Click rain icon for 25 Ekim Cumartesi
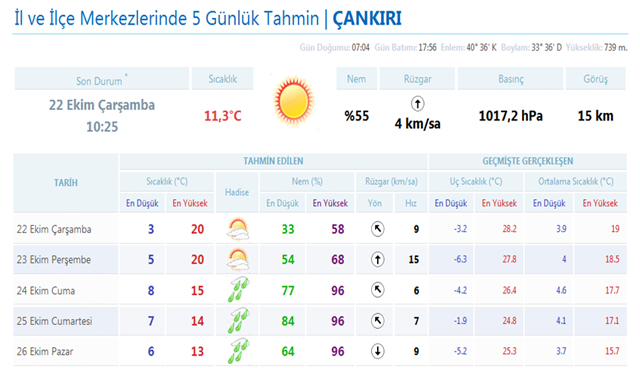This screenshot has width=640, height=368. (238, 320)
